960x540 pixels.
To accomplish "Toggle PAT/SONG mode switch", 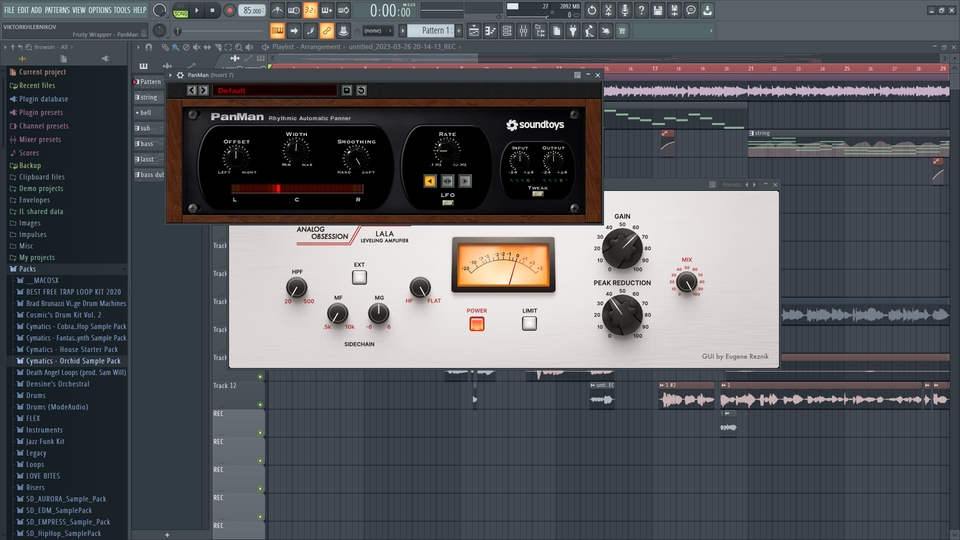I will click(x=180, y=10).
